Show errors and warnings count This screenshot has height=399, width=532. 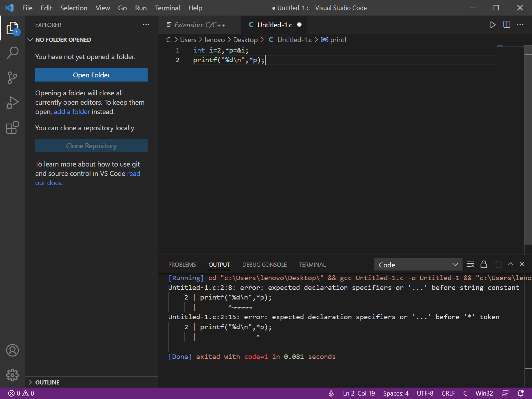click(21, 393)
